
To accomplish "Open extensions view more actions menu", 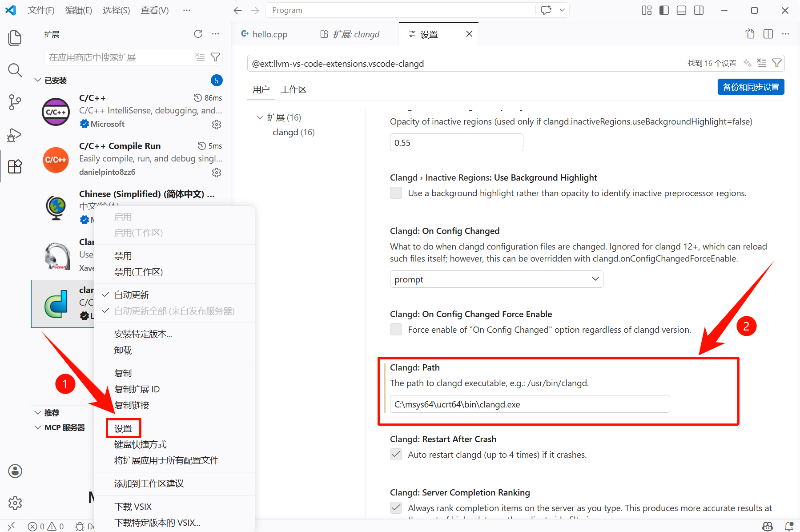I will [x=216, y=34].
